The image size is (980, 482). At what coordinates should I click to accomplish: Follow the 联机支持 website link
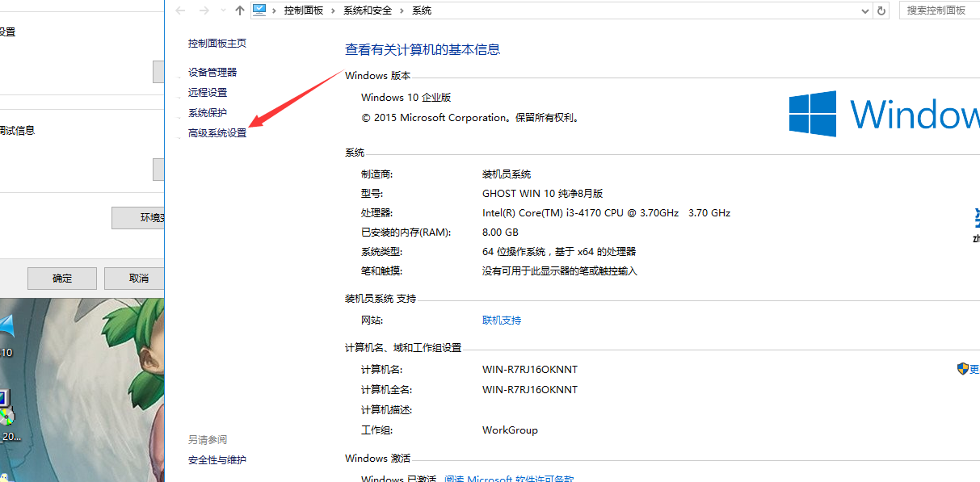click(x=502, y=321)
